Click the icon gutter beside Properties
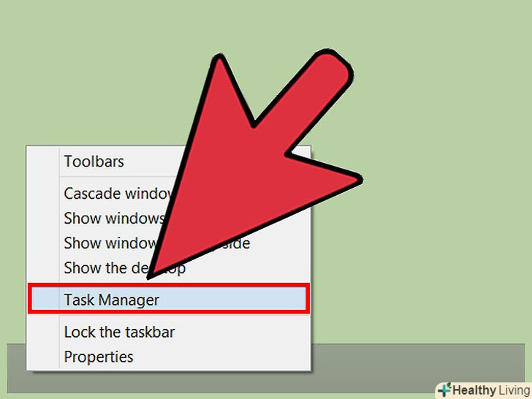The width and height of the screenshot is (532, 399). tap(43, 357)
